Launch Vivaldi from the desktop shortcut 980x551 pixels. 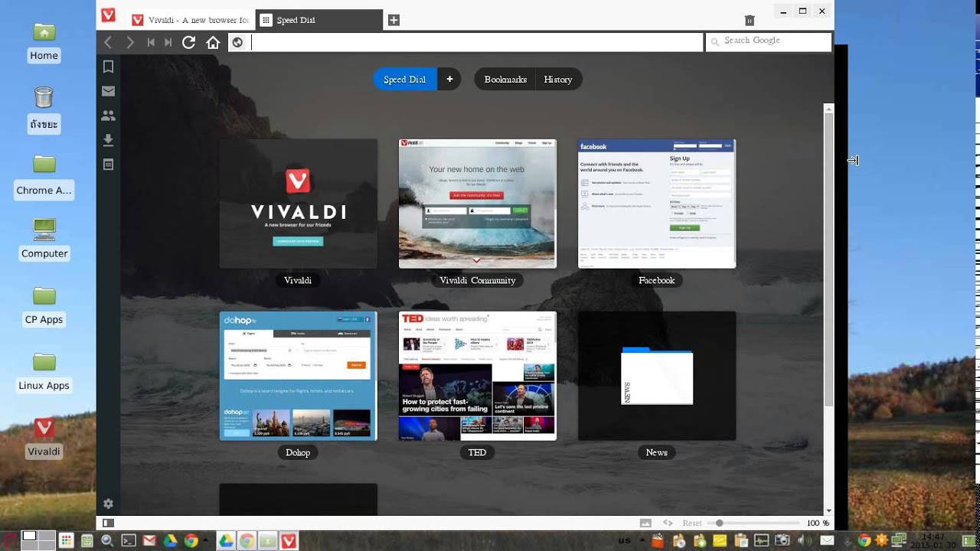tap(44, 438)
